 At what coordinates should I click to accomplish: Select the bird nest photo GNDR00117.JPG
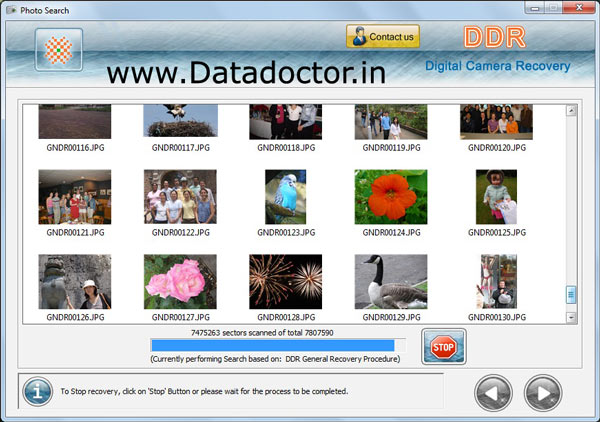[x=180, y=121]
